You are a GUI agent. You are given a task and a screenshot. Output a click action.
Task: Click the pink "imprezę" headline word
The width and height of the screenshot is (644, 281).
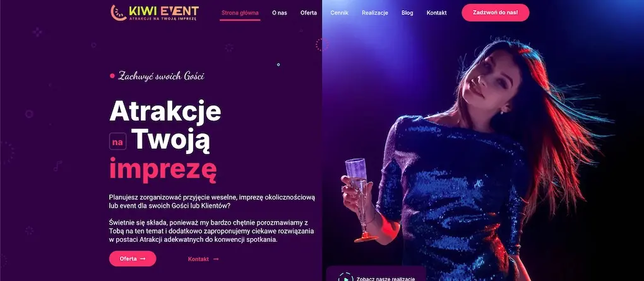coord(163,170)
